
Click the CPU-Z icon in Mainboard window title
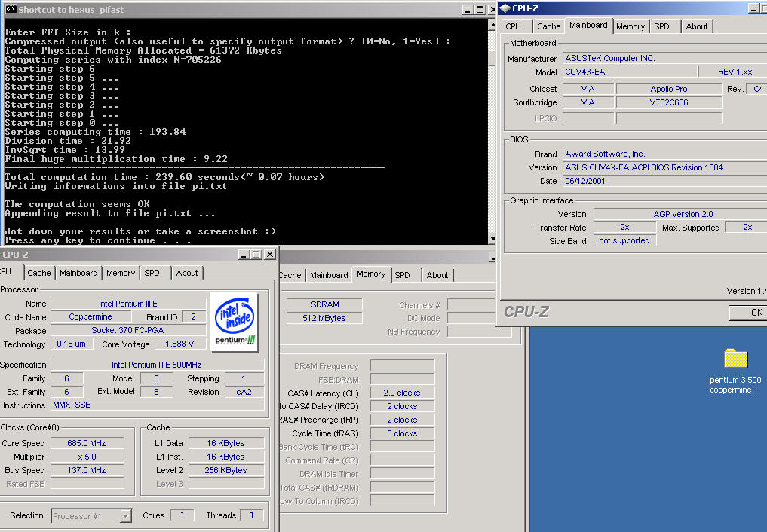505,8
